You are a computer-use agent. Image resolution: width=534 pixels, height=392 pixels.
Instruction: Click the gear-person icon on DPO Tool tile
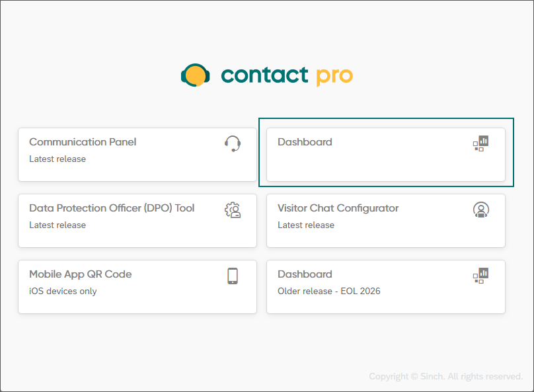coord(233,210)
